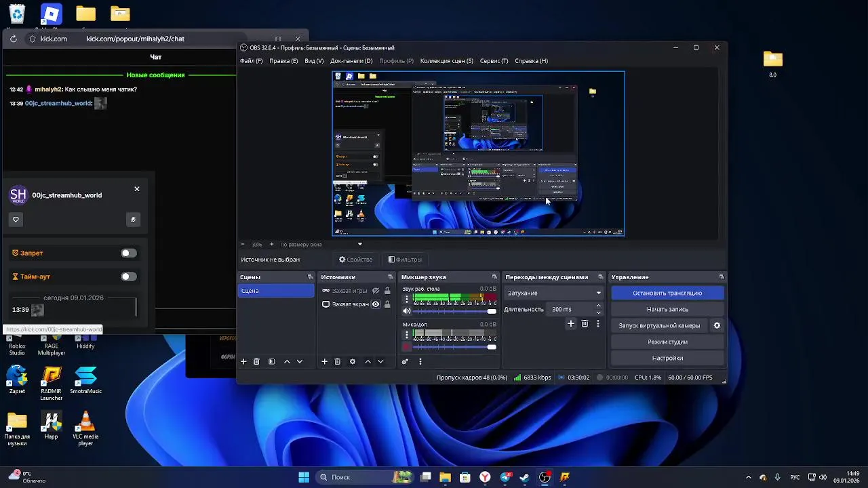This screenshot has height=488, width=868.
Task: Select the Сцена item in the scenes list
Action: [276, 291]
